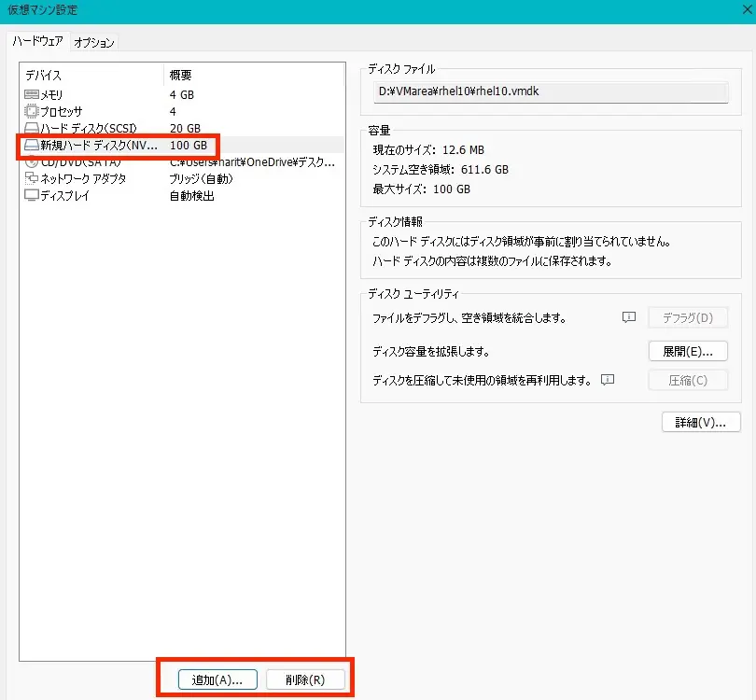The image size is (756, 700).
Task: Switch to the オプション tab
Action: coord(93,42)
